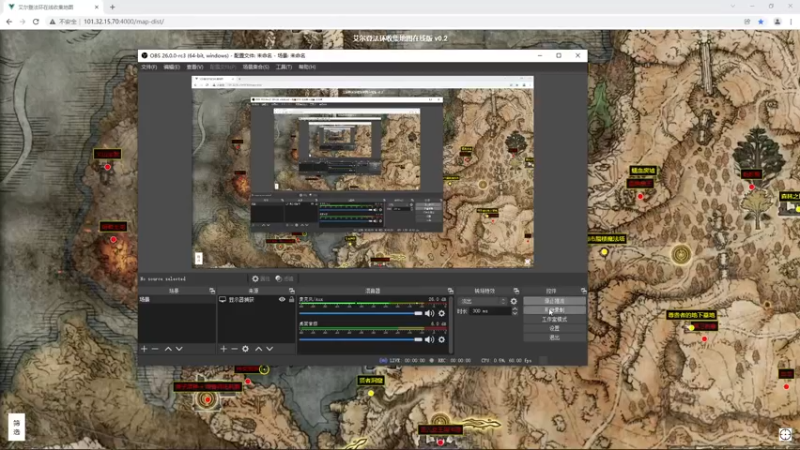Close the map browser tab
The height and width of the screenshot is (450, 800).
(96, 7)
